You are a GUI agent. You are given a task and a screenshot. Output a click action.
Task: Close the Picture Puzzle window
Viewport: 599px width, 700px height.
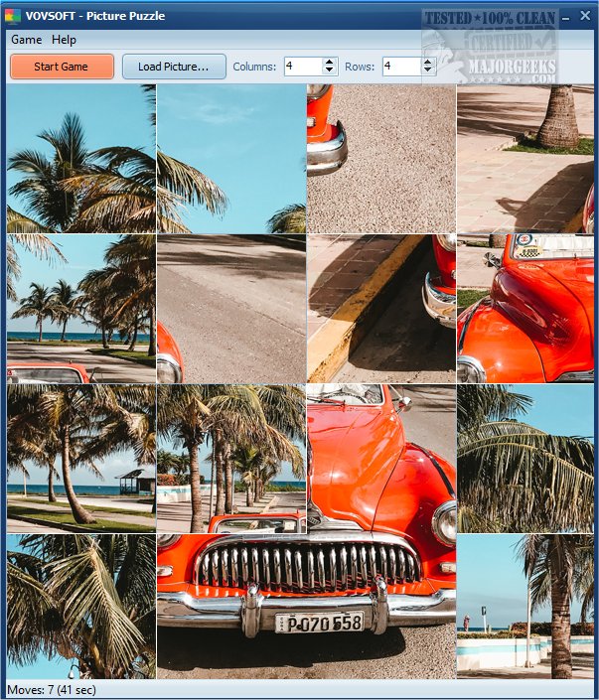(x=585, y=16)
